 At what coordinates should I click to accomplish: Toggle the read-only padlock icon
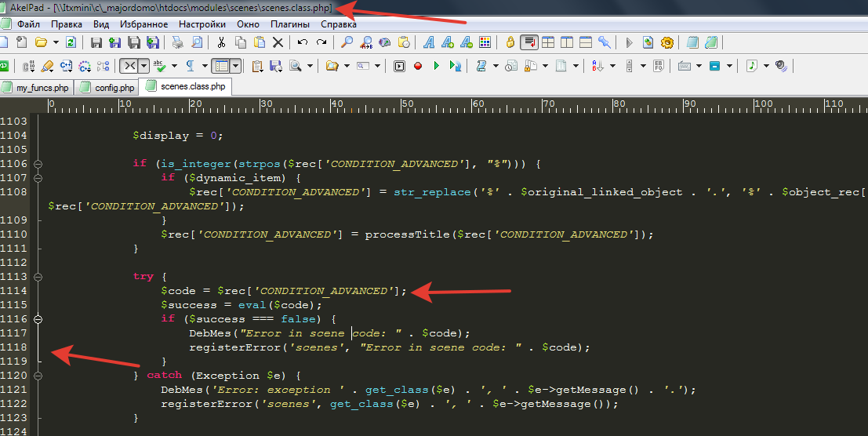(510, 42)
